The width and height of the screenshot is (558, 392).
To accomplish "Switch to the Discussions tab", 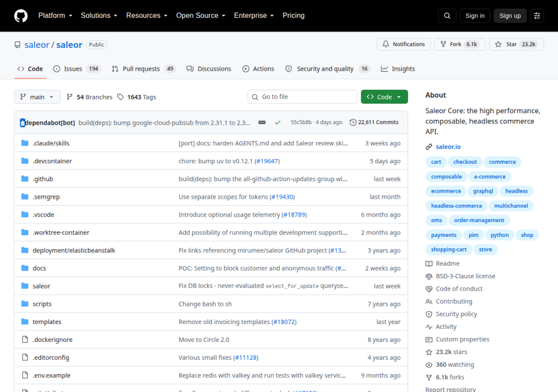I will tap(209, 69).
